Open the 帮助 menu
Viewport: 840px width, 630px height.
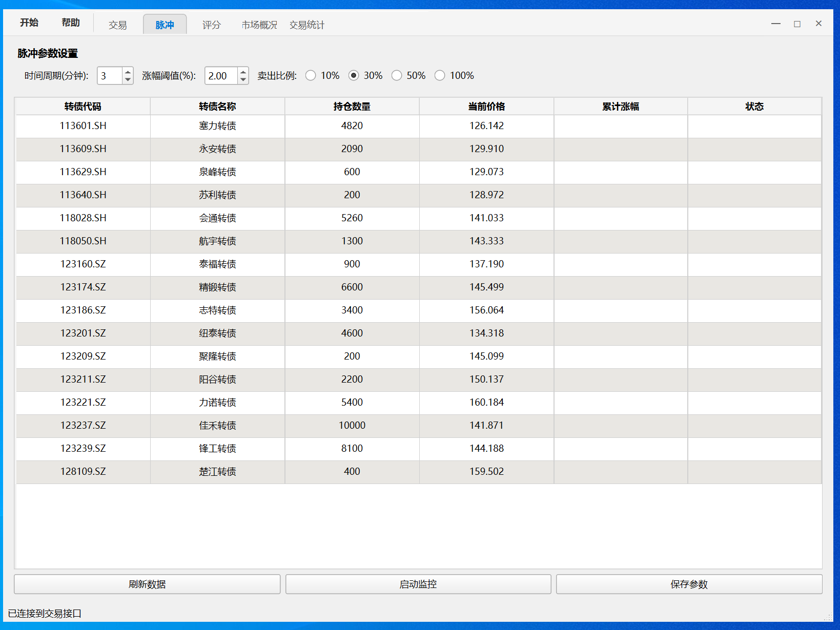click(71, 23)
